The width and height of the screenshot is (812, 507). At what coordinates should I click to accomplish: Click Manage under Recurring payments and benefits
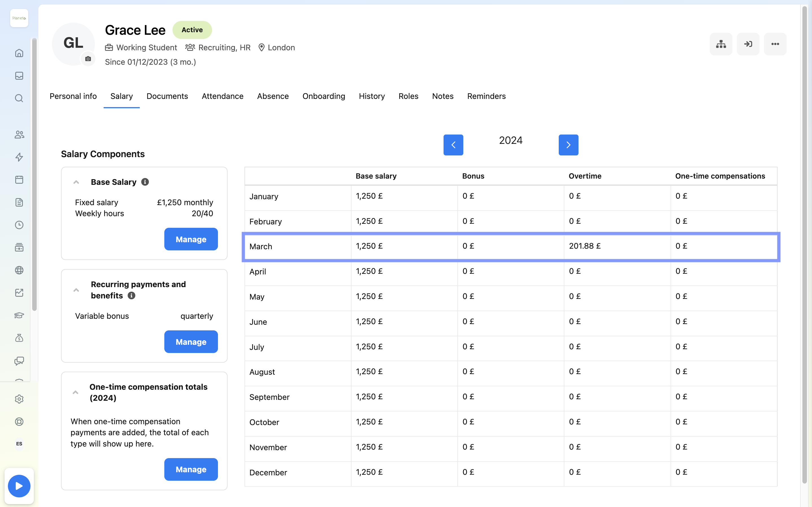(x=191, y=342)
